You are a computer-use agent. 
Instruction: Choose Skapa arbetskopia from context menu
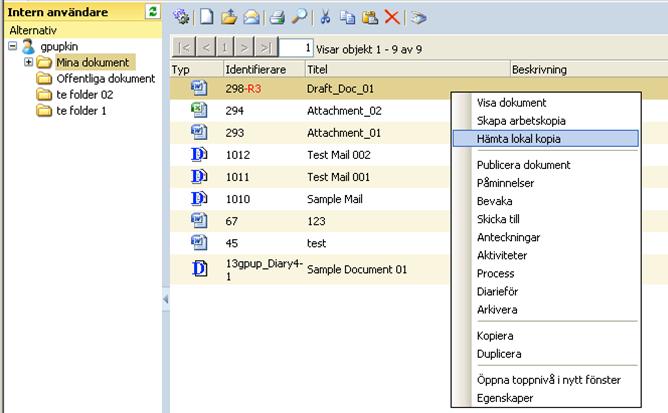[x=521, y=121]
